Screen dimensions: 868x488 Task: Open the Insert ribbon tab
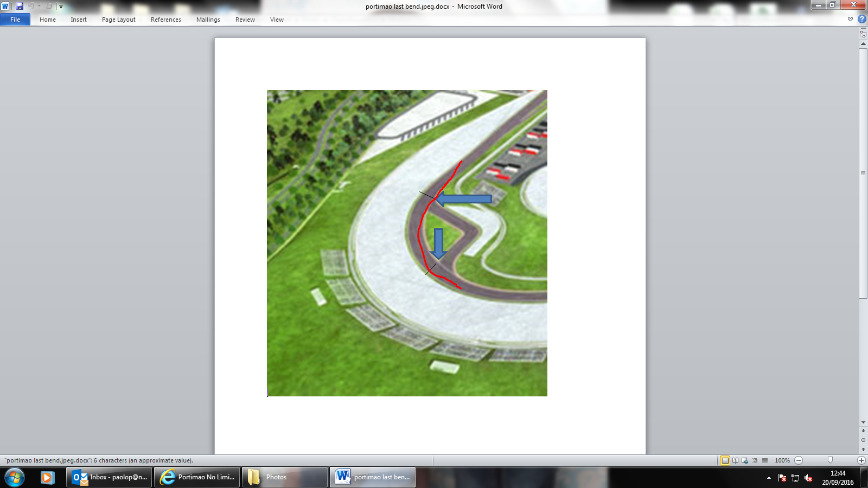[x=79, y=20]
